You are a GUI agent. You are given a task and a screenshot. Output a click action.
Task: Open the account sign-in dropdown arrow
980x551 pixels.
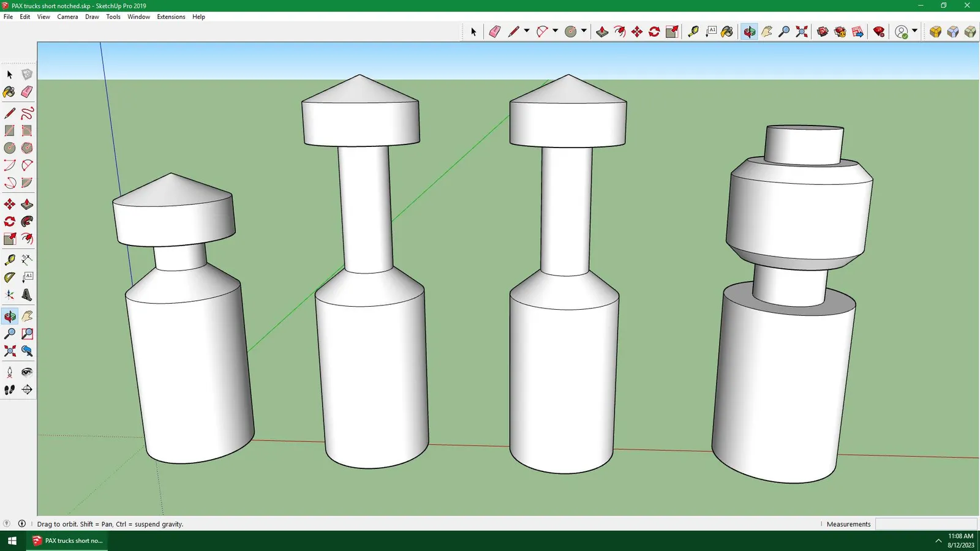click(914, 31)
